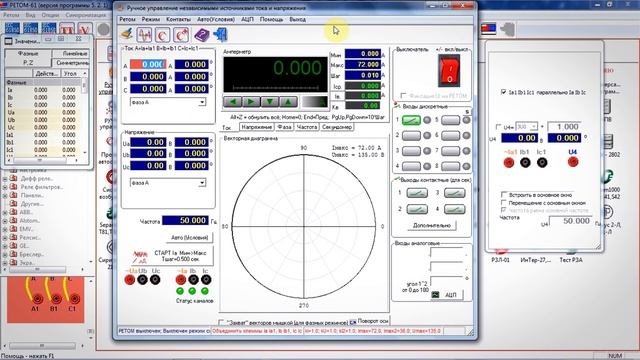640x360 pixels.
Task: Click the blue exit door icon
Action: (220, 35)
